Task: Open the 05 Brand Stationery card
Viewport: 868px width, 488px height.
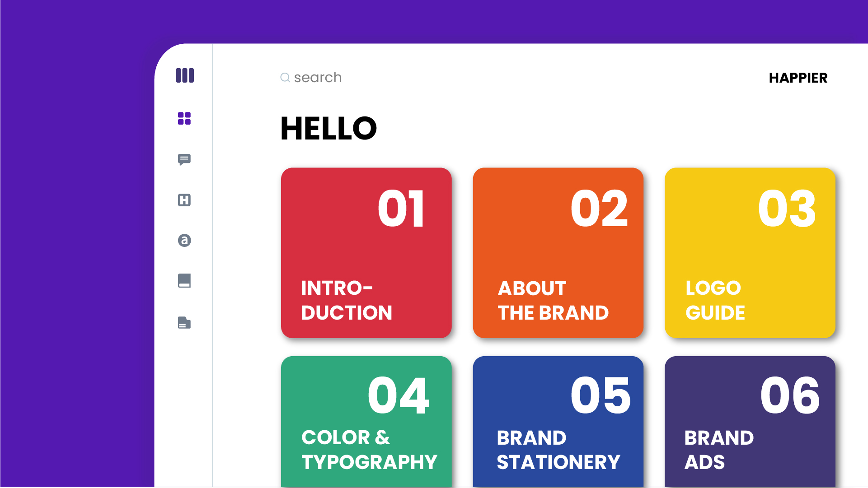Action: pyautogui.click(x=558, y=422)
